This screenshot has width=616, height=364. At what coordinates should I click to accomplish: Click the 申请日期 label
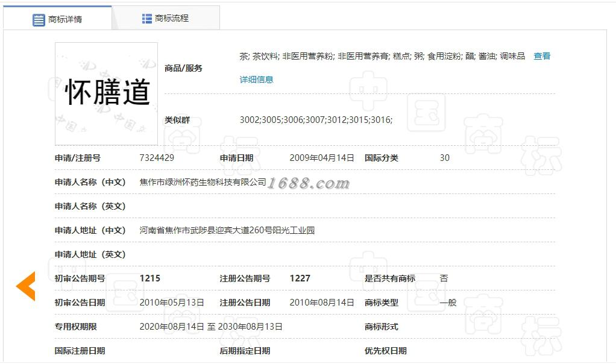pos(236,158)
